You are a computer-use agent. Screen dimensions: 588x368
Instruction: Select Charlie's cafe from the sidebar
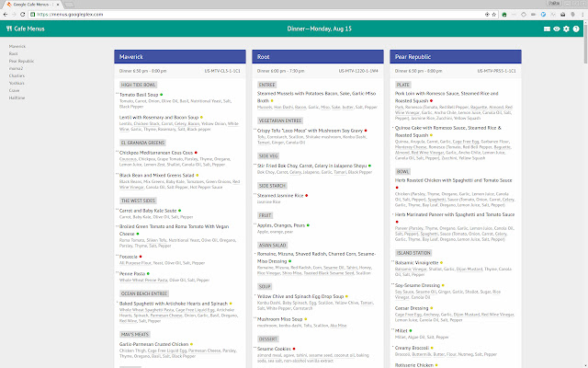pos(17,76)
